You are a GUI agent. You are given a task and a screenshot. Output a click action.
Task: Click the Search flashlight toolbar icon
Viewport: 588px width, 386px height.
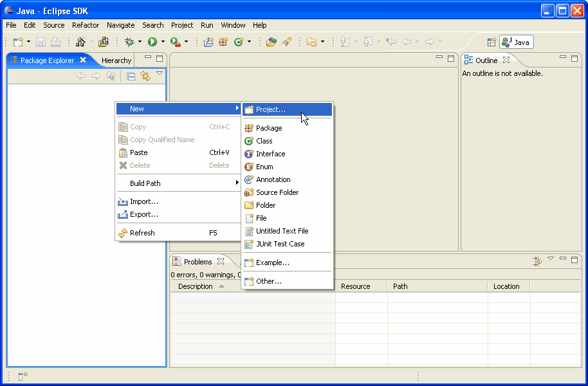286,42
